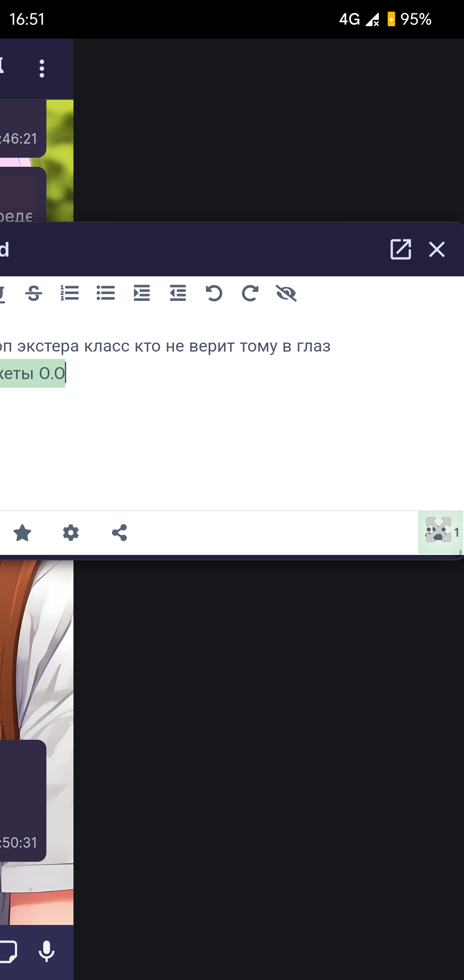Close the pad widget panel

[437, 249]
